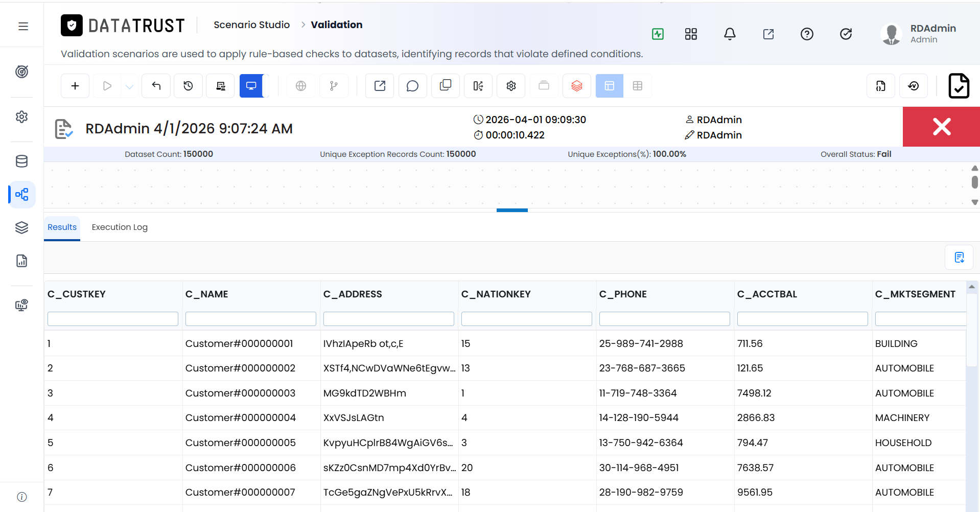Click the split compare icon
The width and height of the screenshot is (980, 512).
pyautogui.click(x=478, y=86)
